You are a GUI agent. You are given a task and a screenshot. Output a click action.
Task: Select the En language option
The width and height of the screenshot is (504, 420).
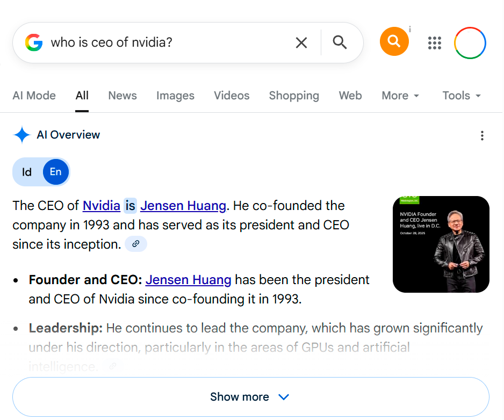pos(55,172)
